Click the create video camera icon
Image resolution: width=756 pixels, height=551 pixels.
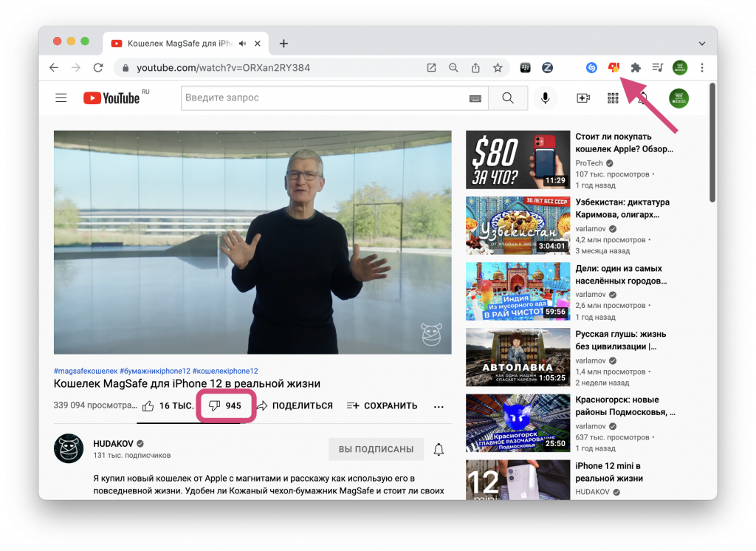[x=583, y=98]
